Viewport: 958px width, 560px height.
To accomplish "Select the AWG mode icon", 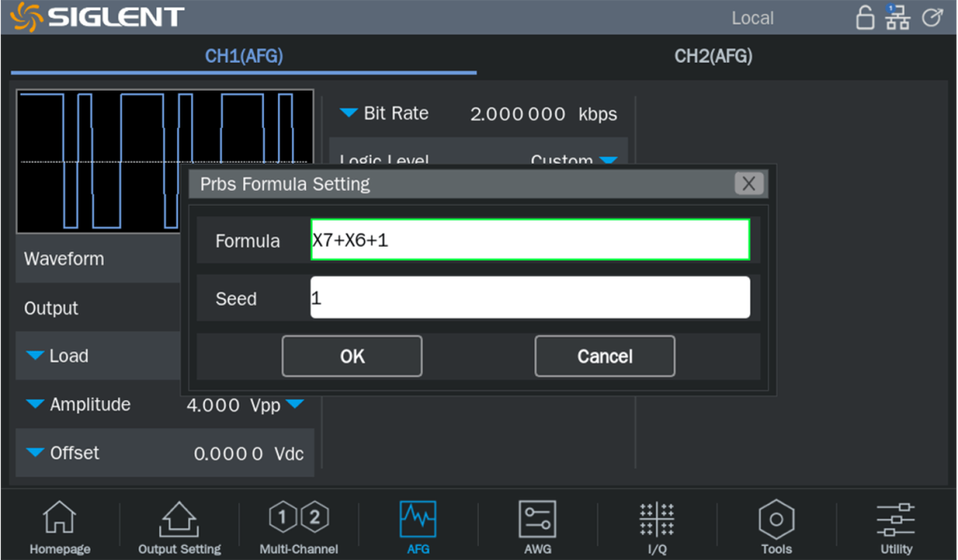I will point(537,527).
